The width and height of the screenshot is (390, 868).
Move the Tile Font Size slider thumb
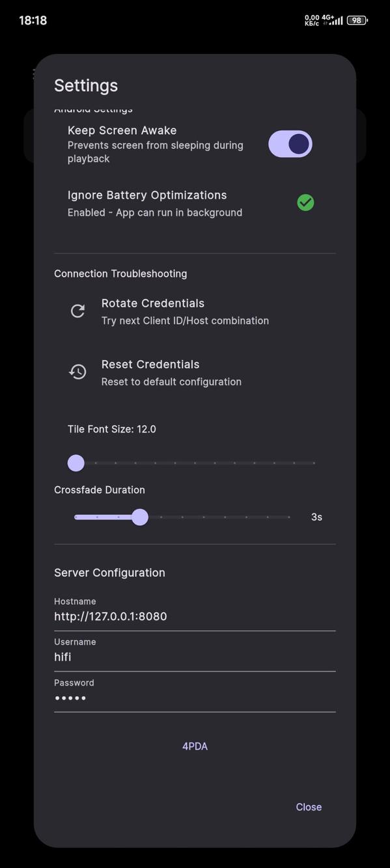click(76, 462)
